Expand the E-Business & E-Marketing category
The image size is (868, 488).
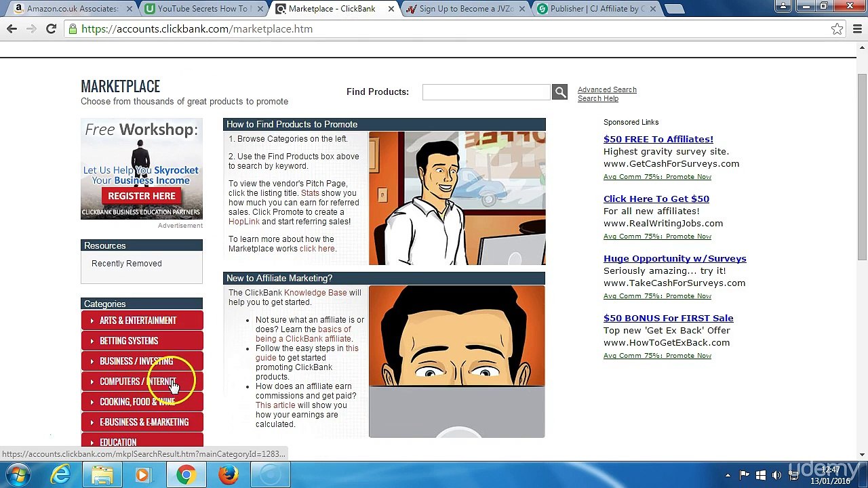142,422
